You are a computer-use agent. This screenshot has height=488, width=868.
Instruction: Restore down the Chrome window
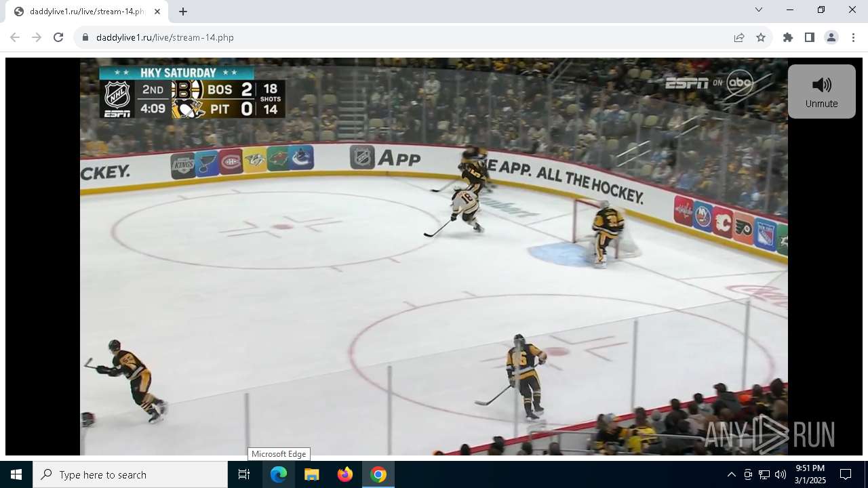[821, 9]
